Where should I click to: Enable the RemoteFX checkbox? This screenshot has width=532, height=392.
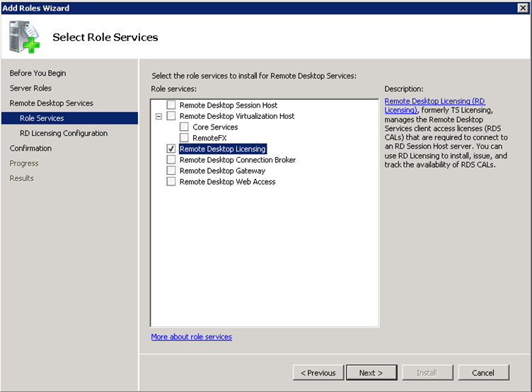[x=184, y=138]
